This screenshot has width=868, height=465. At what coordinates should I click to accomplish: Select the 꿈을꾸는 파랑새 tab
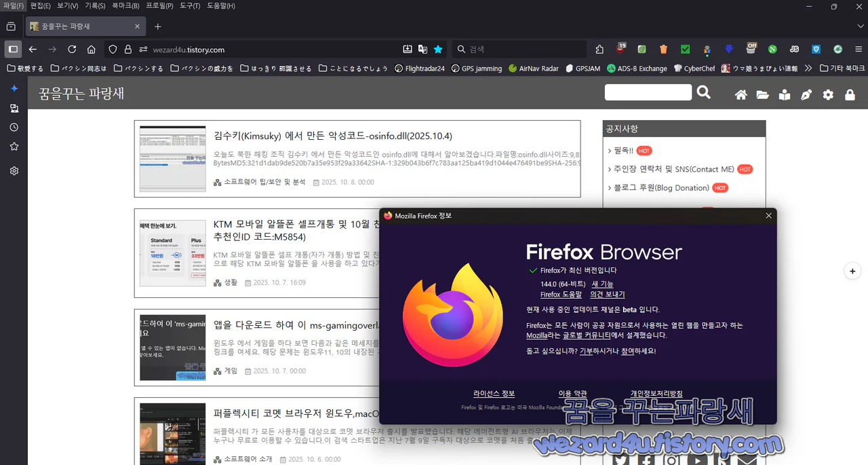[x=85, y=26]
